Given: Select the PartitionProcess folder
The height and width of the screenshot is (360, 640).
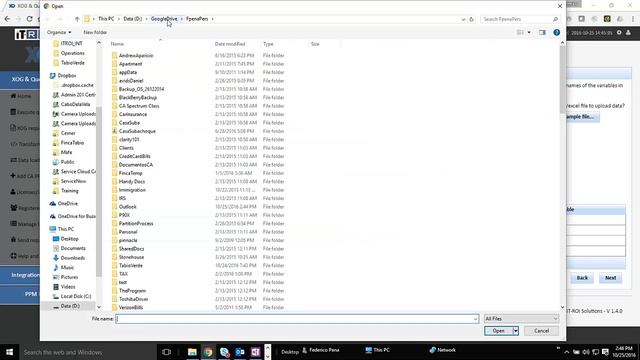Looking at the screenshot, I should pyautogui.click(x=136, y=224).
